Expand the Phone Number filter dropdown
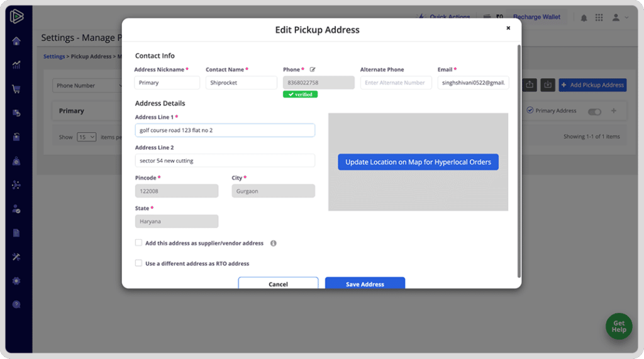The width and height of the screenshot is (644, 359). pos(87,86)
